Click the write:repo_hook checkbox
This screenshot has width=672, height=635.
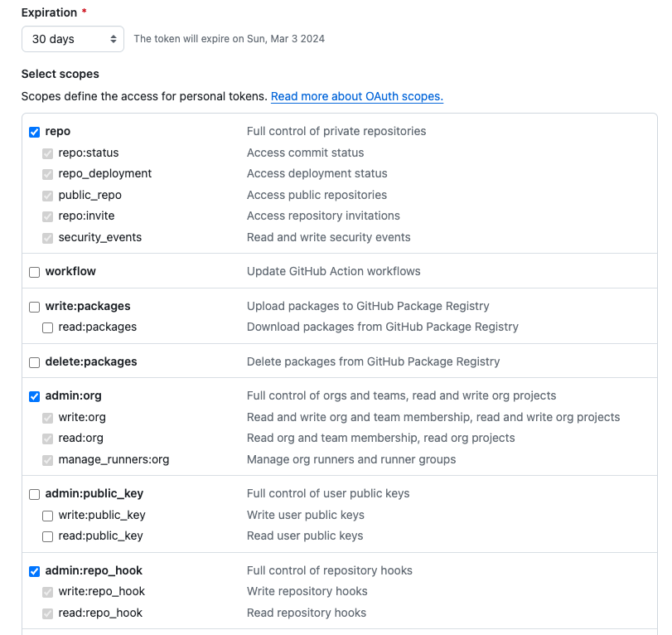pyautogui.click(x=48, y=592)
